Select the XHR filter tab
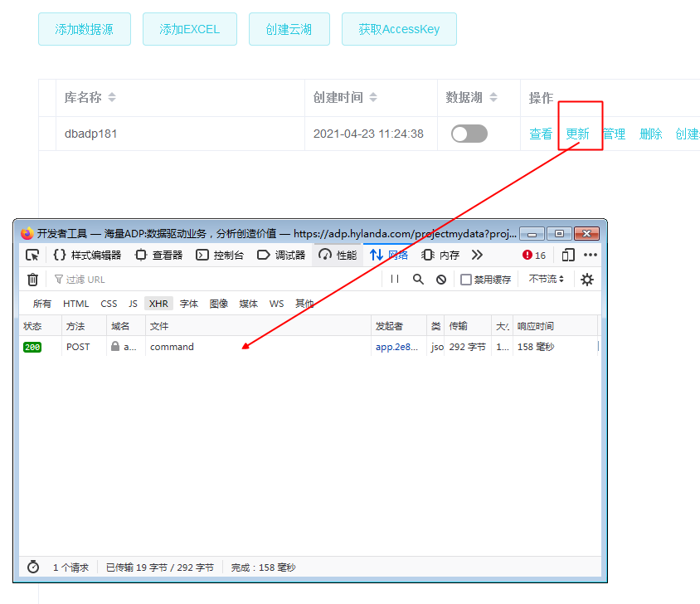This screenshot has width=700, height=604. [x=158, y=304]
